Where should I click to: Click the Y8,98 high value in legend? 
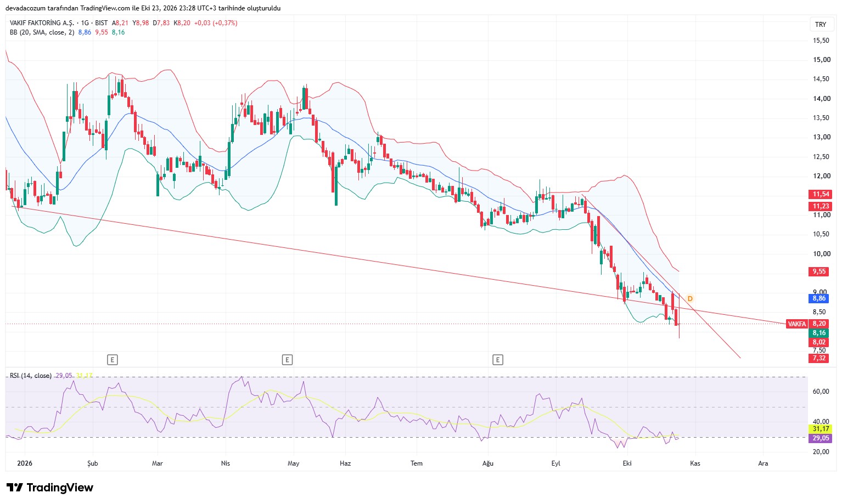coord(141,23)
